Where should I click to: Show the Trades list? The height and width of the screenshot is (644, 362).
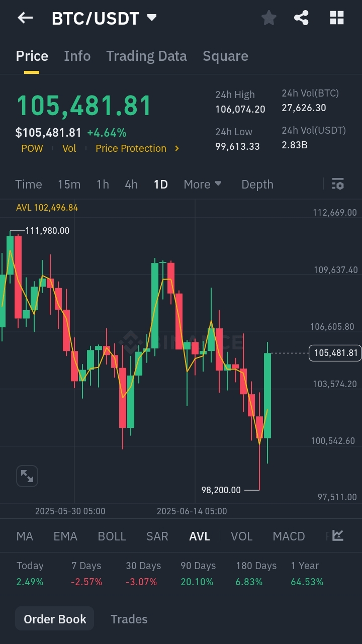[129, 619]
